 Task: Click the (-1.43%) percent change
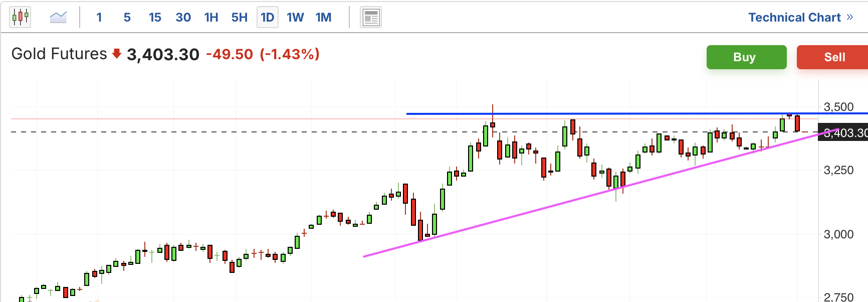click(290, 54)
